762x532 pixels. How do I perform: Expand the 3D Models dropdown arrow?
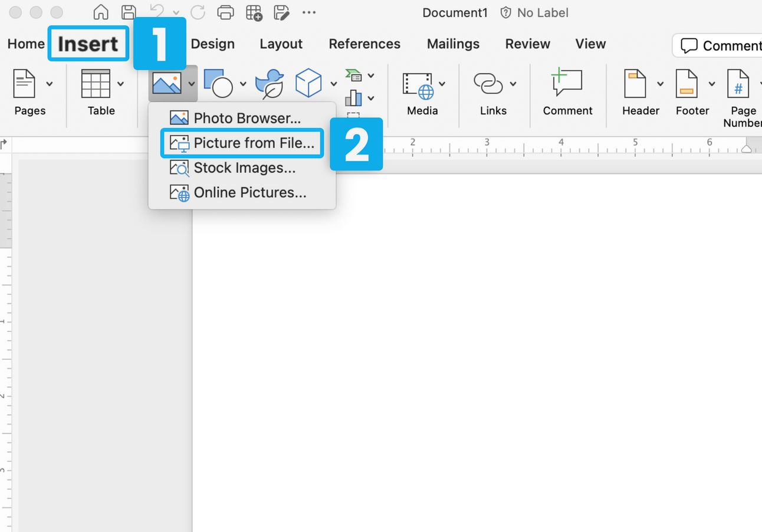pos(334,84)
